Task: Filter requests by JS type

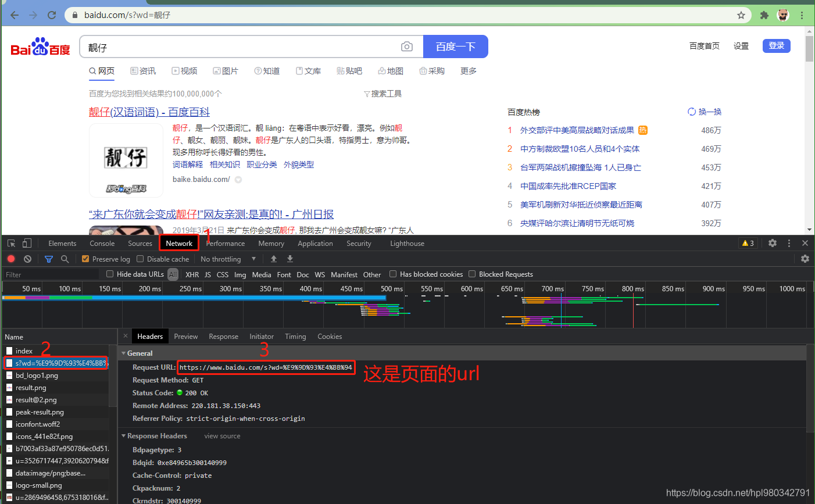Action: [x=208, y=274]
